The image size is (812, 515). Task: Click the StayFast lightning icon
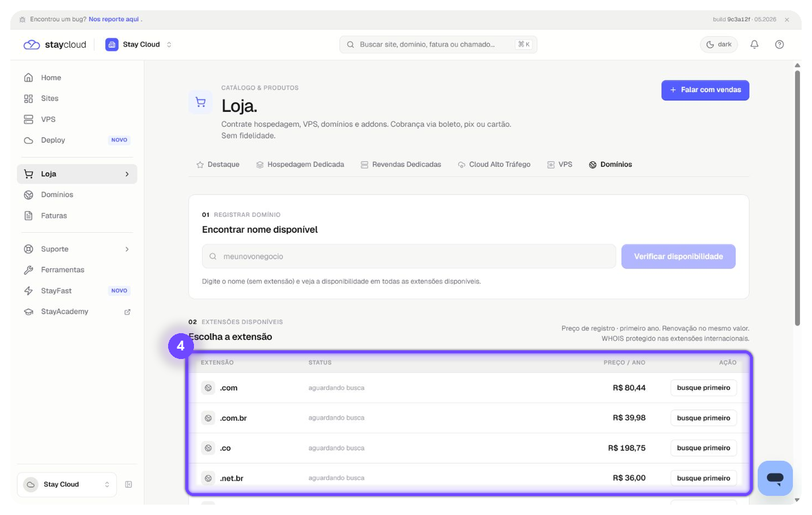tap(29, 291)
